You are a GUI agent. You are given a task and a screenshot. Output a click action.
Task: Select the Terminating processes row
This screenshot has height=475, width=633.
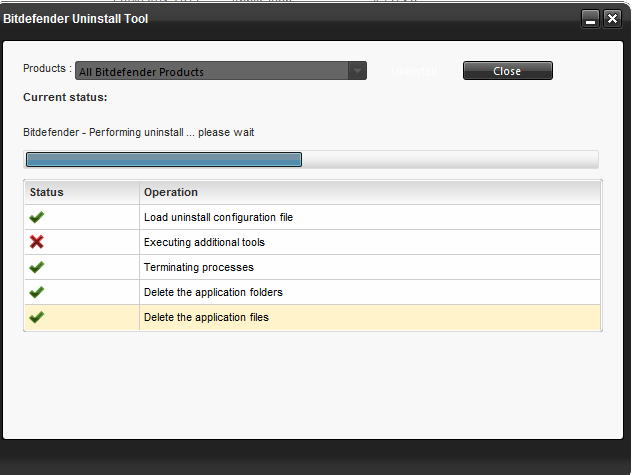coord(312,267)
